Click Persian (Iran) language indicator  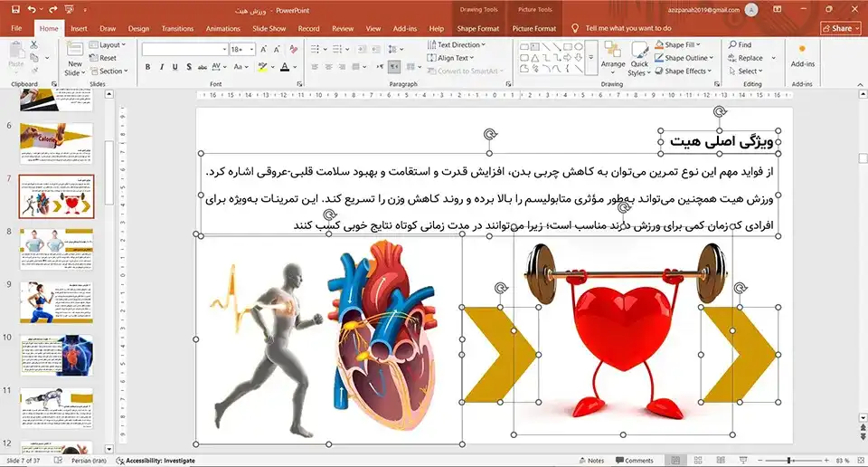[x=89, y=461]
